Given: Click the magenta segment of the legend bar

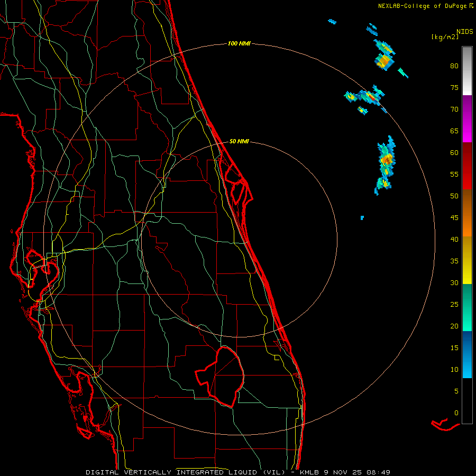Looking at the screenshot, I should [467, 118].
